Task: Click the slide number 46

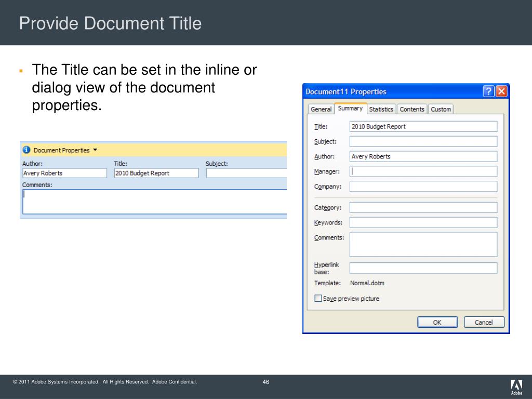Action: (x=265, y=382)
